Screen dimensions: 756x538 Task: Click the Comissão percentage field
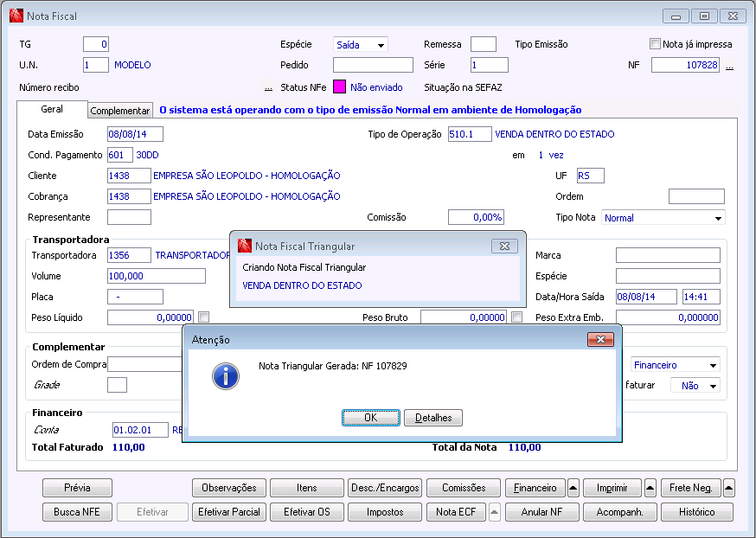pos(476,217)
